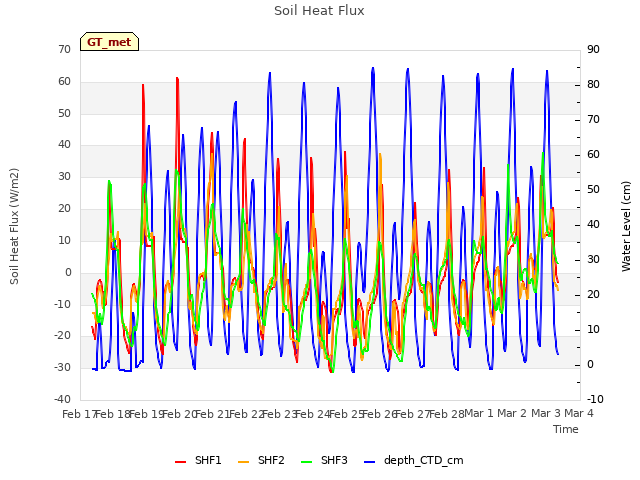This screenshot has width=640, height=480.
Task: Click the GT_met annotation label
Action: pyautogui.click(x=109, y=42)
